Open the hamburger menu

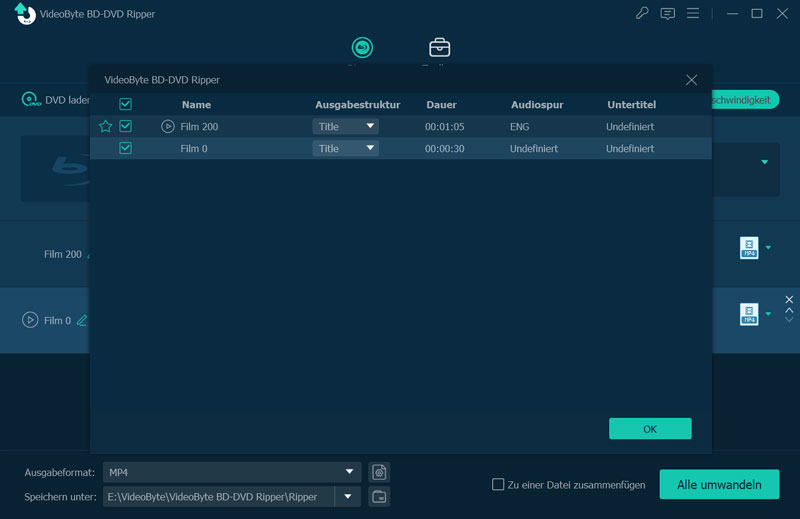pyautogui.click(x=693, y=13)
